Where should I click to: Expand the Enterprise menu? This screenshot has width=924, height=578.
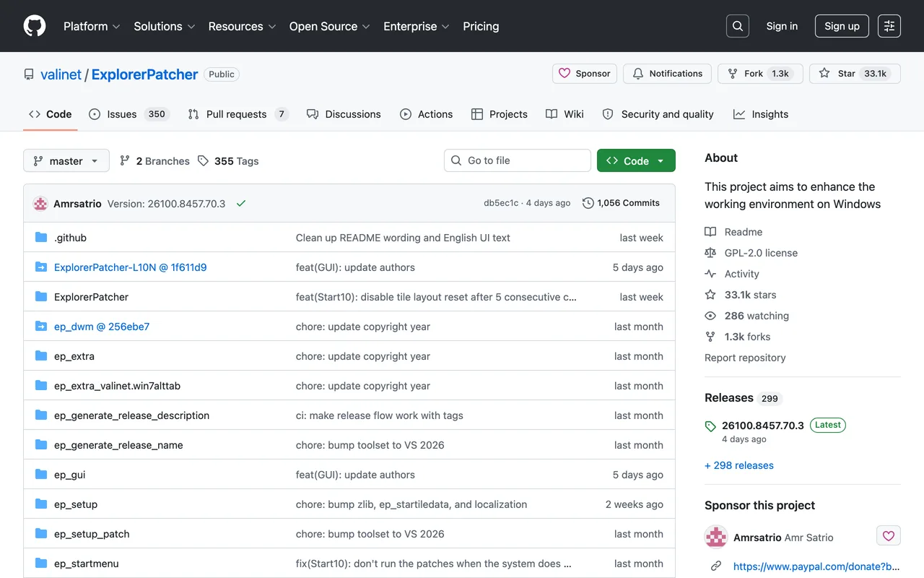[x=417, y=26]
